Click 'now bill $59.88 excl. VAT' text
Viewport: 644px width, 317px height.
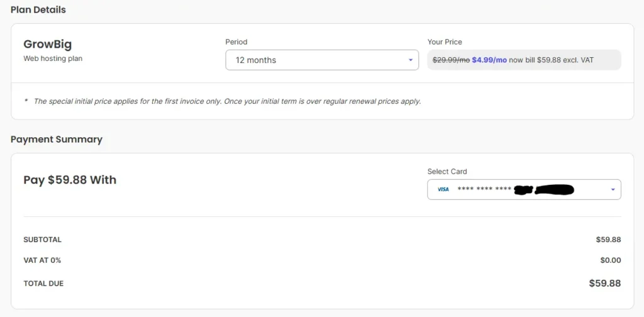551,60
